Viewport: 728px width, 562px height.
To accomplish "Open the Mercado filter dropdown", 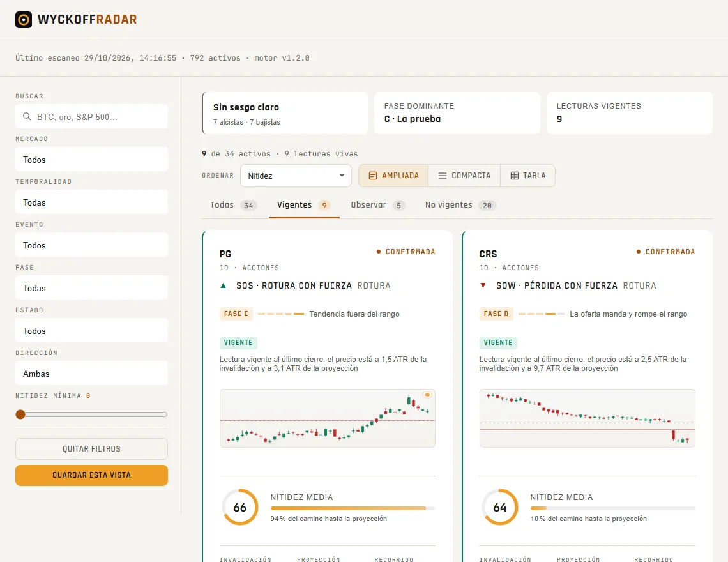I will click(x=91, y=159).
